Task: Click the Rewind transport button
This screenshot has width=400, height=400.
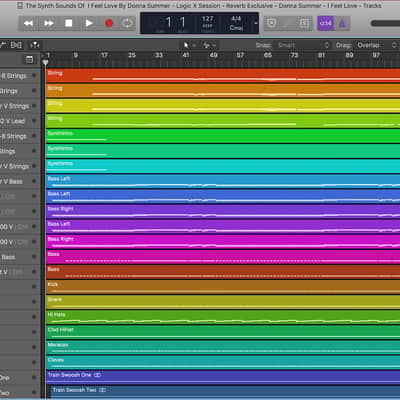Action: coord(29,23)
